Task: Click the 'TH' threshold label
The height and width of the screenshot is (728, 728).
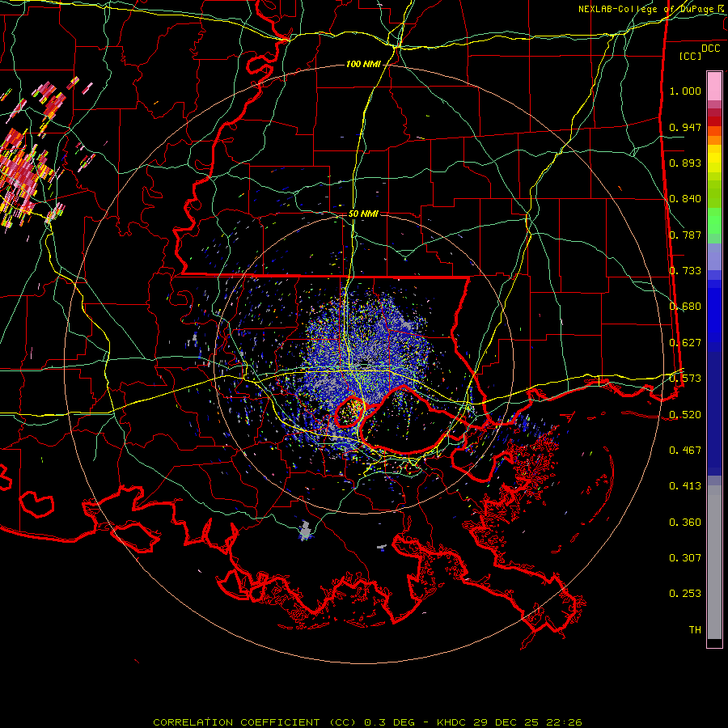Action: pos(695,630)
